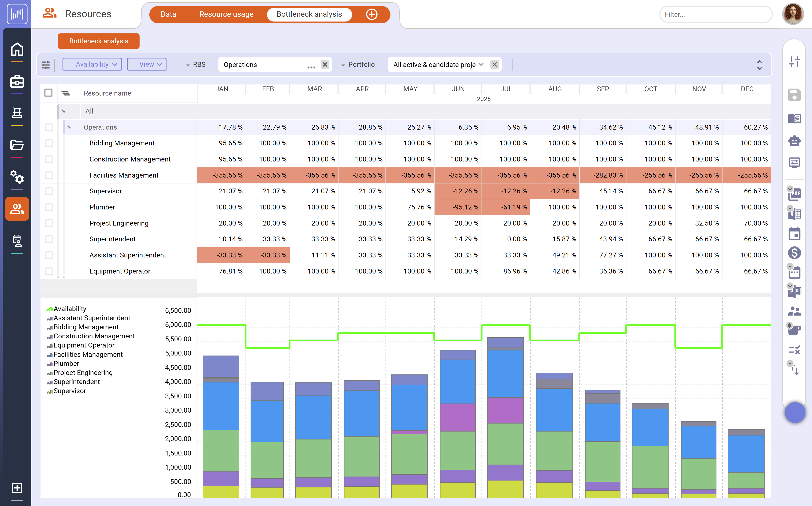The height and width of the screenshot is (506, 812).
Task: Open the Home page from the sidebar
Action: click(17, 49)
